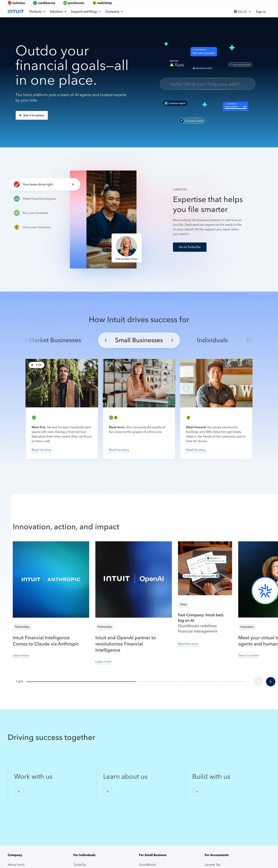Click Sign in
The height and width of the screenshot is (868, 278).
pyautogui.click(x=260, y=12)
